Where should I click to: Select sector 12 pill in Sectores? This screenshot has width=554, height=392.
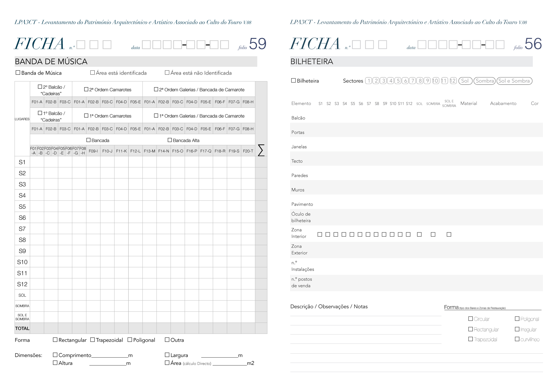coord(453,81)
